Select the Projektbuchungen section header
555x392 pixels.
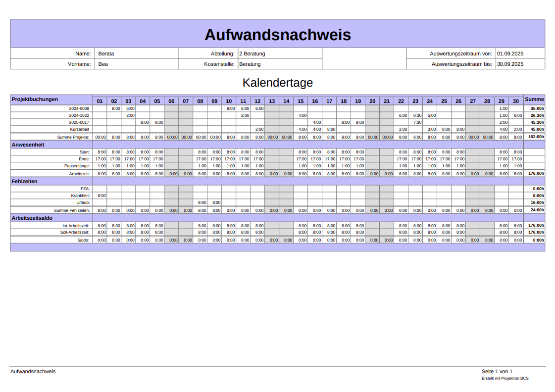pyautogui.click(x=35, y=99)
